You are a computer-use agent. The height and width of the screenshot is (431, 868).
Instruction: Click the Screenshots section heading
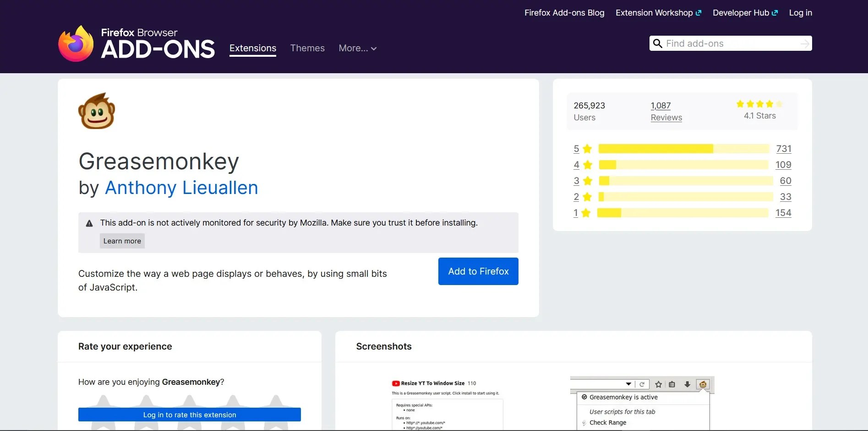point(384,346)
